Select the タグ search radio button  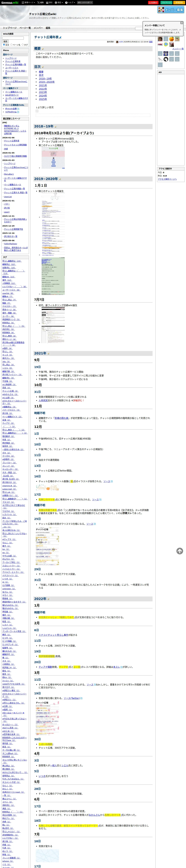22,45
